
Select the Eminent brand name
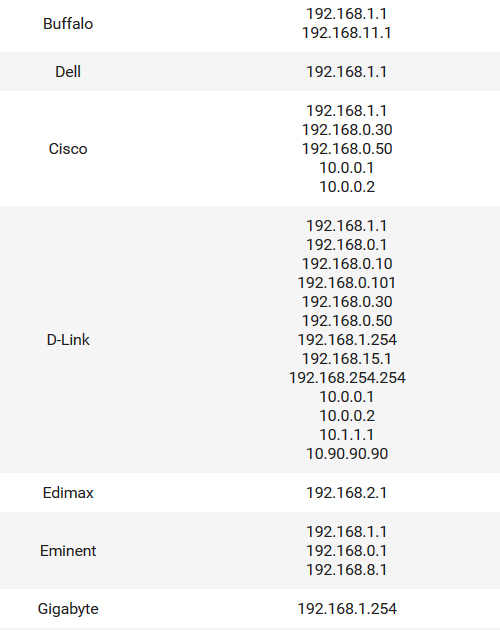(x=68, y=550)
